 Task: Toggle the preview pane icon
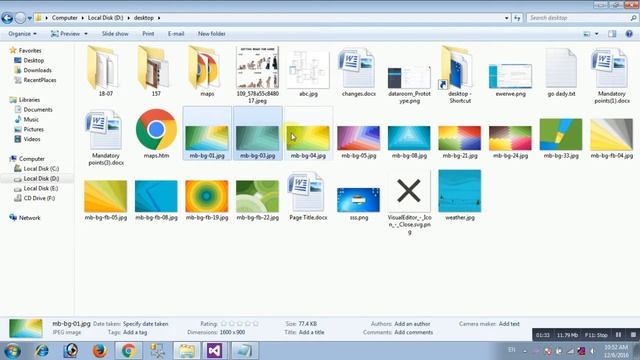612,34
